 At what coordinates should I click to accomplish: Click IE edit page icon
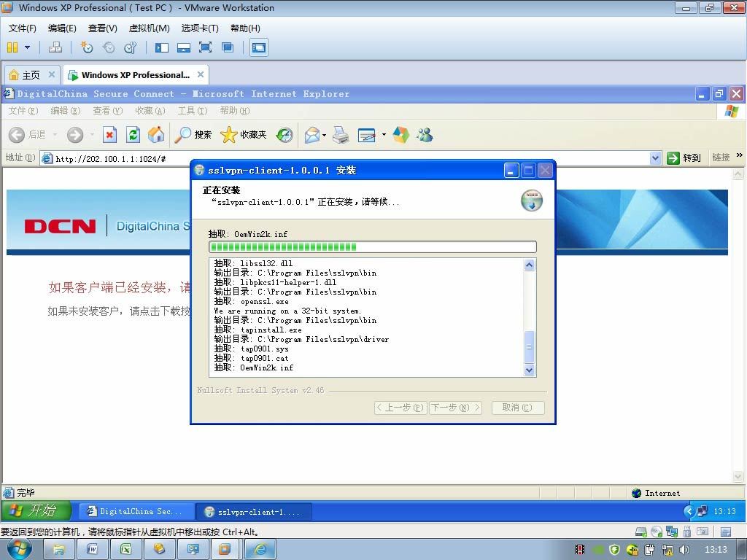pos(366,135)
